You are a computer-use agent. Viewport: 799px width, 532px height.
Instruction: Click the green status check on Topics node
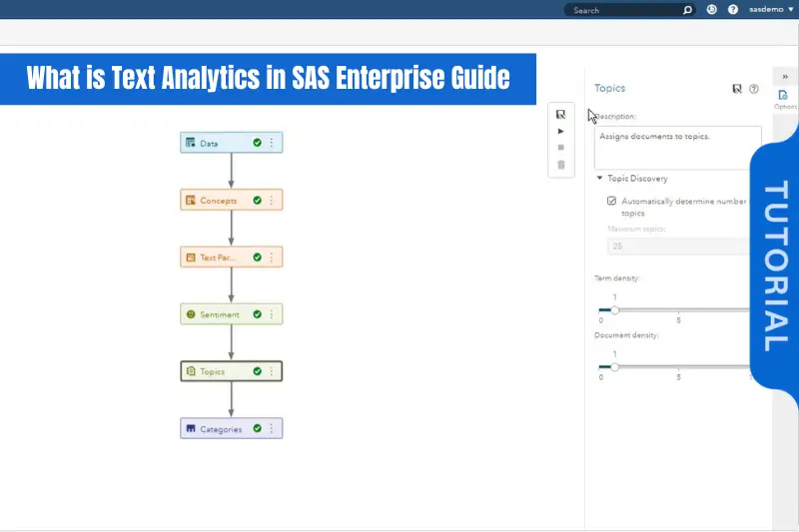(x=258, y=371)
